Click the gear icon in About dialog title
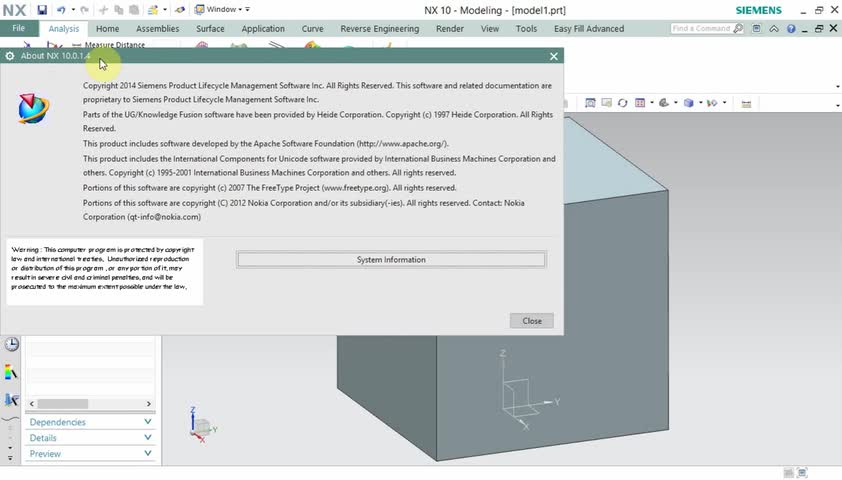Viewport: 842px width, 480px height. pyautogui.click(x=10, y=56)
